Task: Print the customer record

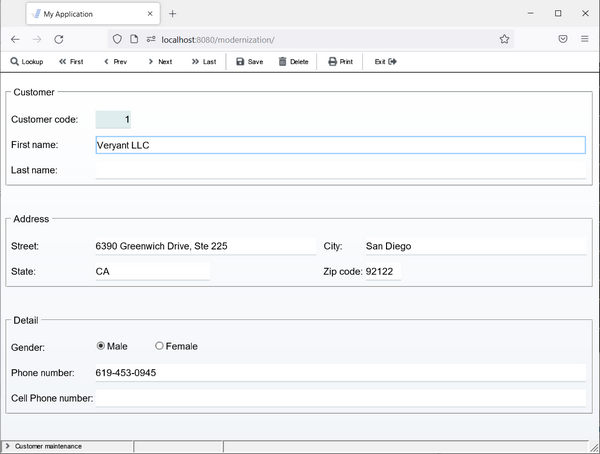Action: pyautogui.click(x=340, y=61)
